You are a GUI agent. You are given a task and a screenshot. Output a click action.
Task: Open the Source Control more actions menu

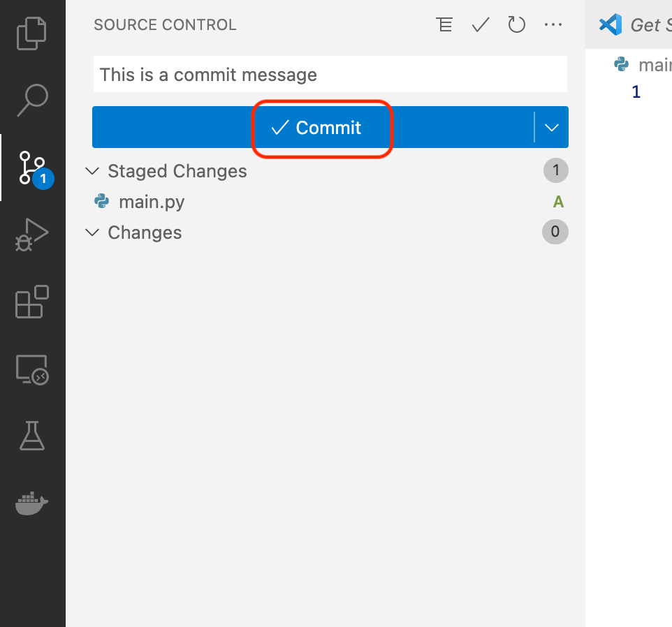553,24
